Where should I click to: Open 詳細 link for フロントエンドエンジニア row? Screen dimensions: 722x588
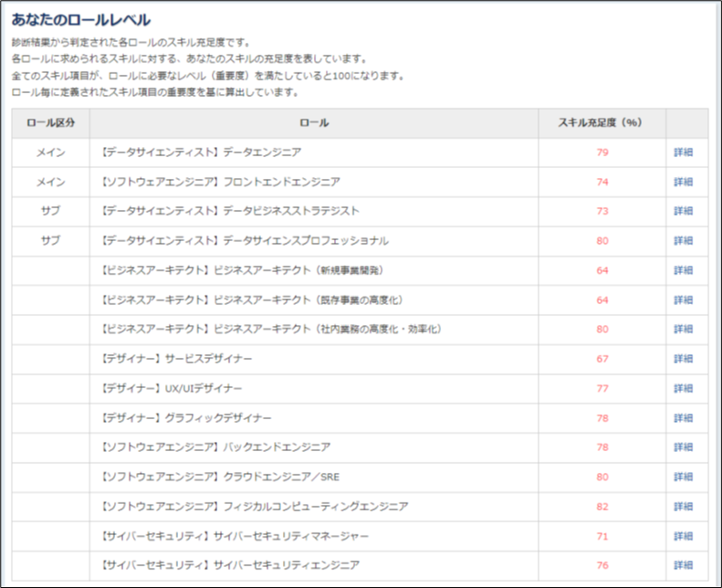[x=684, y=182]
